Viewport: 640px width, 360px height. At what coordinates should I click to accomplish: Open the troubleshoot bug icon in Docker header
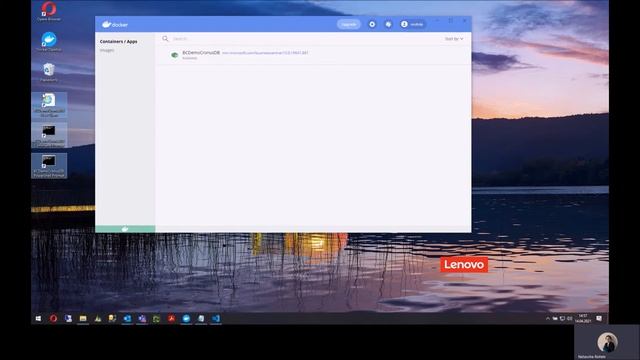[388, 24]
